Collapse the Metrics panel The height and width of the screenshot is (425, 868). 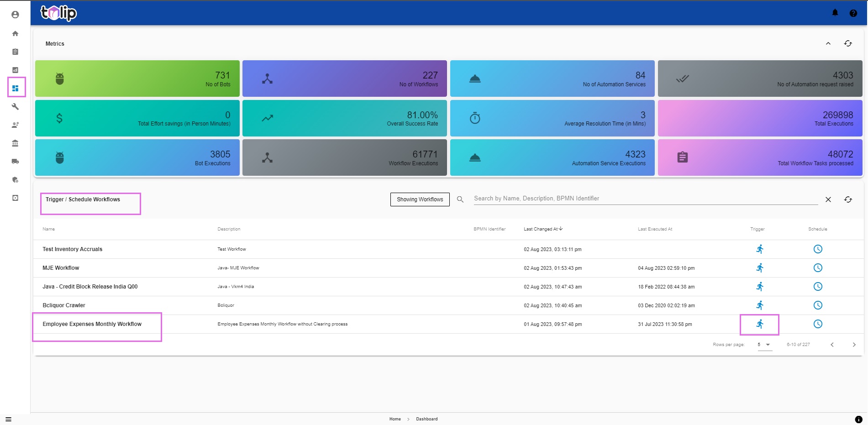pos(828,43)
